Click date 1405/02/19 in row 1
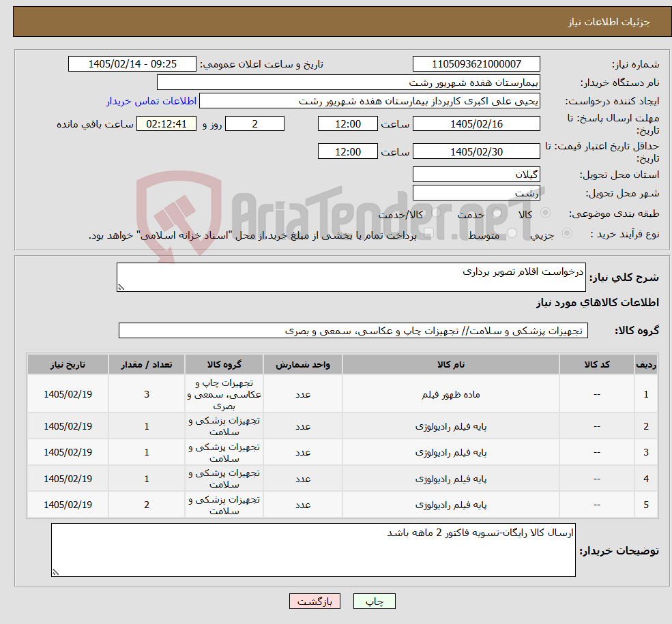Viewport: 672px width, 624px height. (x=68, y=394)
